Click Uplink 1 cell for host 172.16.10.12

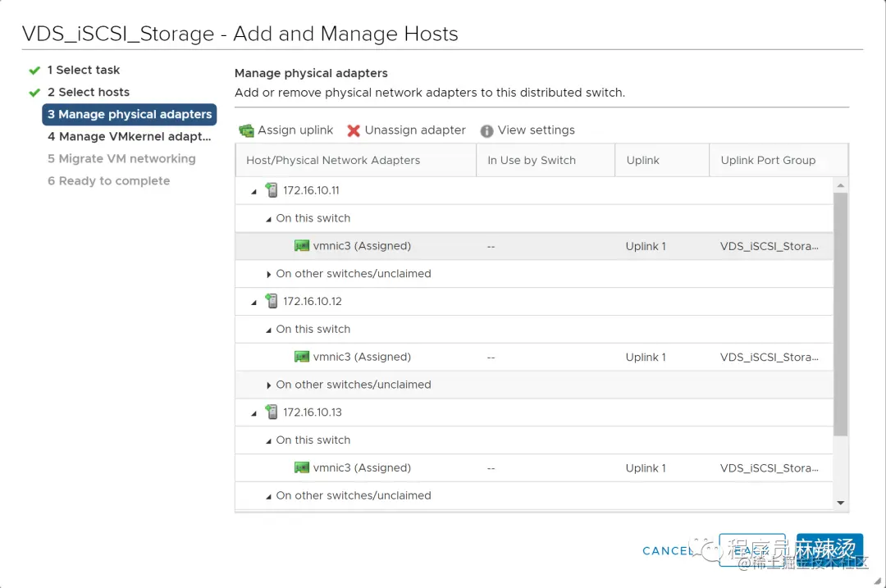click(x=646, y=357)
